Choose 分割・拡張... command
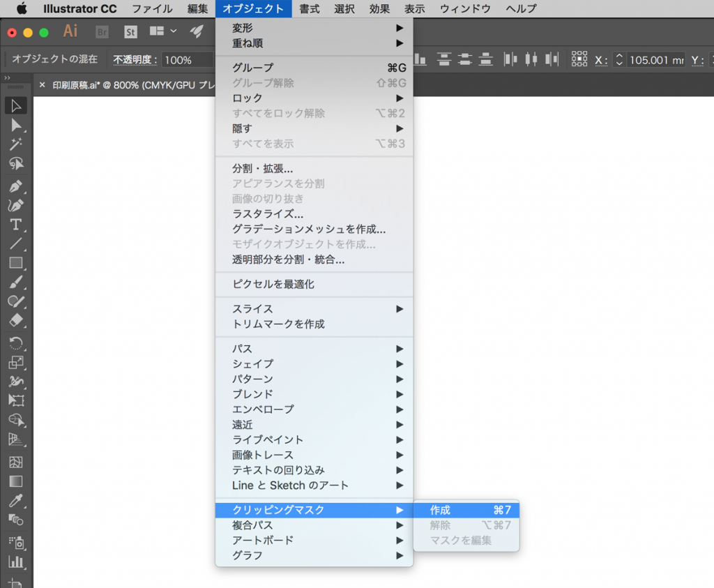Screen dimensions: 714x588 point(314,169)
